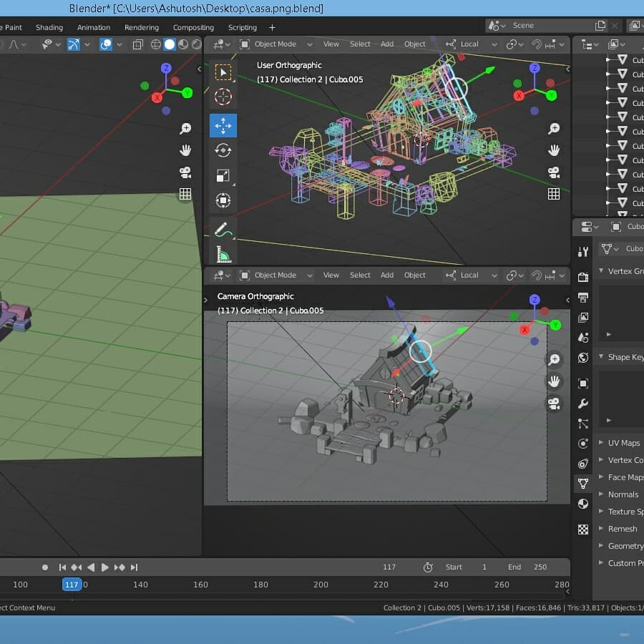This screenshot has width=644, height=644.
Task: Click the Scene name field
Action: pyautogui.click(x=550, y=26)
